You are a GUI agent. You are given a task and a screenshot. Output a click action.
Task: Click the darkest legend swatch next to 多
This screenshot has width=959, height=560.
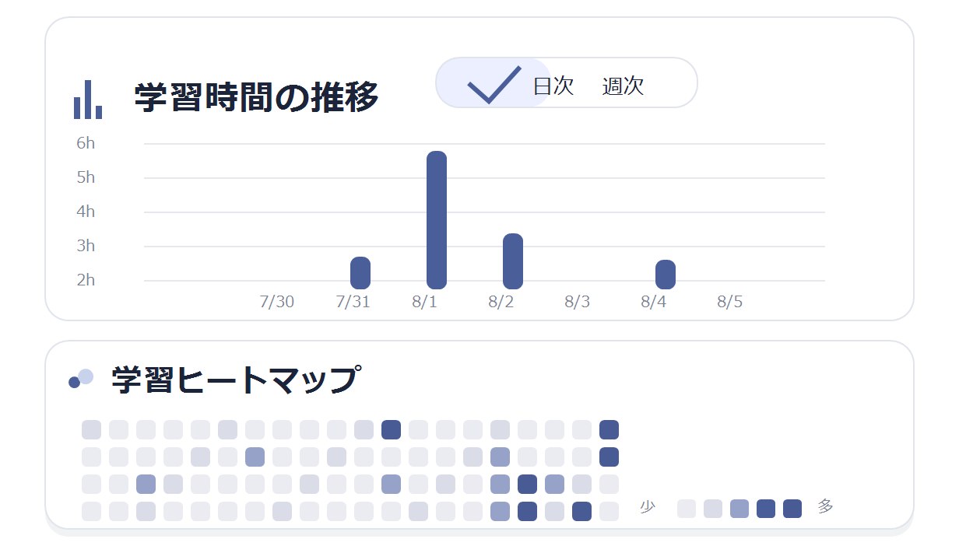pyautogui.click(x=792, y=509)
